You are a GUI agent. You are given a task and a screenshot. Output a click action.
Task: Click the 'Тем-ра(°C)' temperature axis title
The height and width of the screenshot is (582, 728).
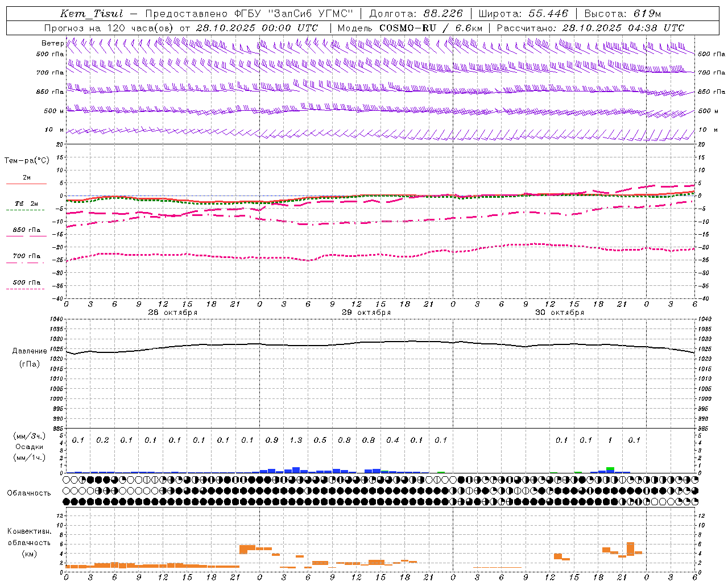(x=27, y=161)
